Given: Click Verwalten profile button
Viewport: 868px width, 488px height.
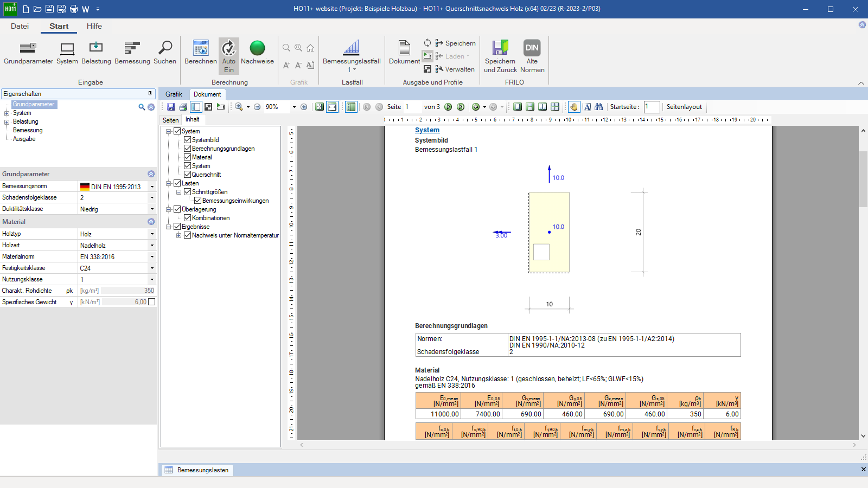Looking at the screenshot, I should coord(455,69).
